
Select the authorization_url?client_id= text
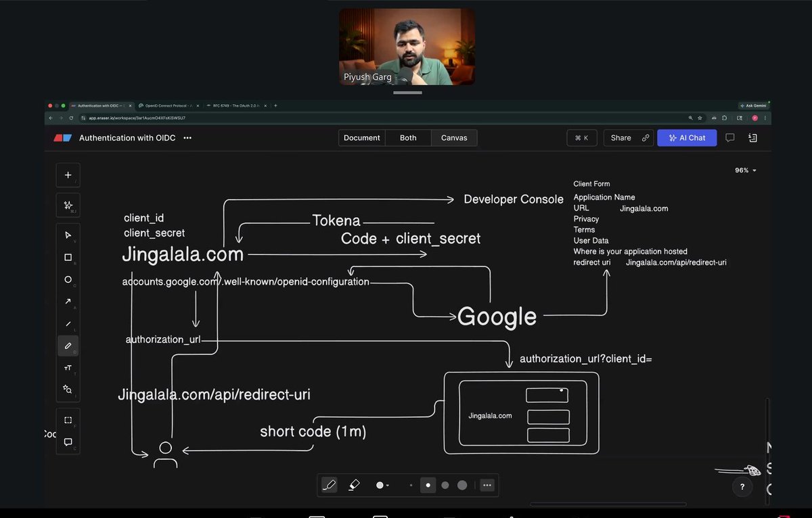click(x=586, y=359)
